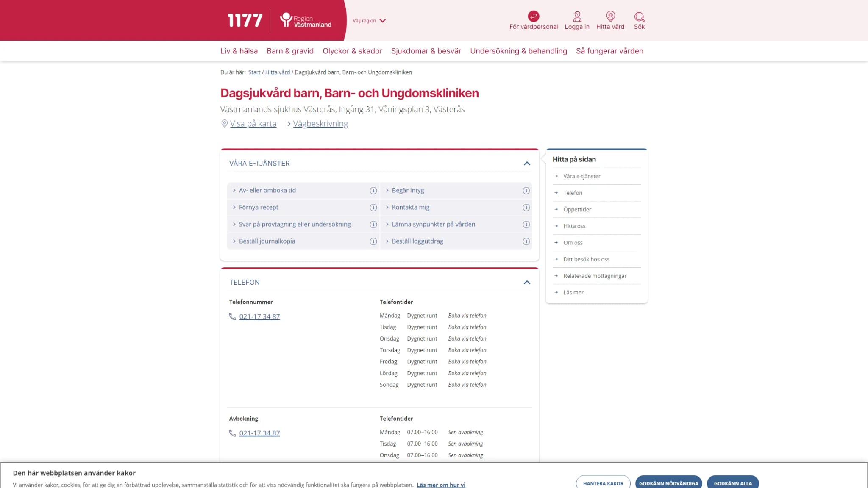Click the Sök magnifier icon

(639, 17)
